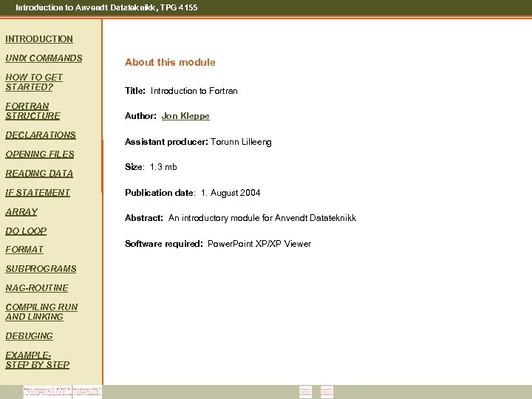This screenshot has height=399, width=532.
Task: Go to FORMAT section
Action: tap(24, 250)
